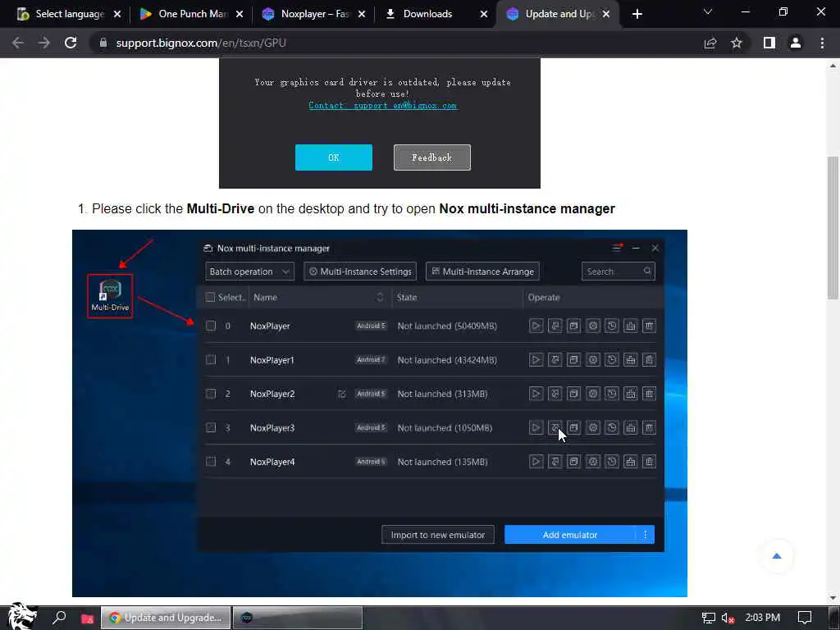
Task: Close the Update and Upgrade tab
Action: (x=606, y=14)
